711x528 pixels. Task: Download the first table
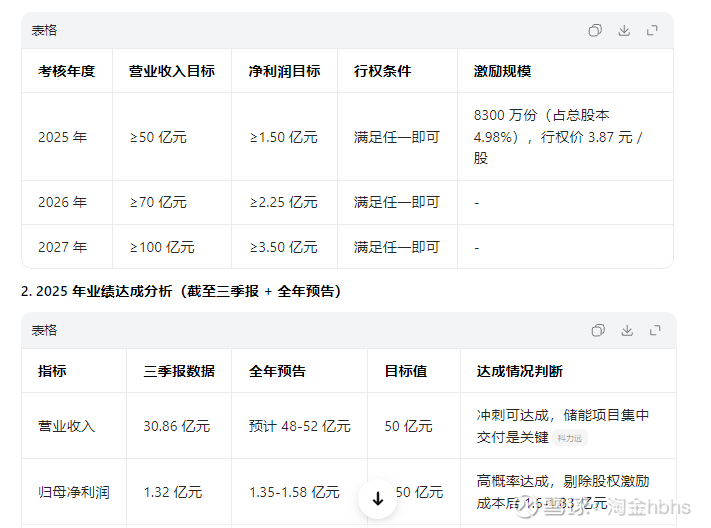click(x=624, y=31)
